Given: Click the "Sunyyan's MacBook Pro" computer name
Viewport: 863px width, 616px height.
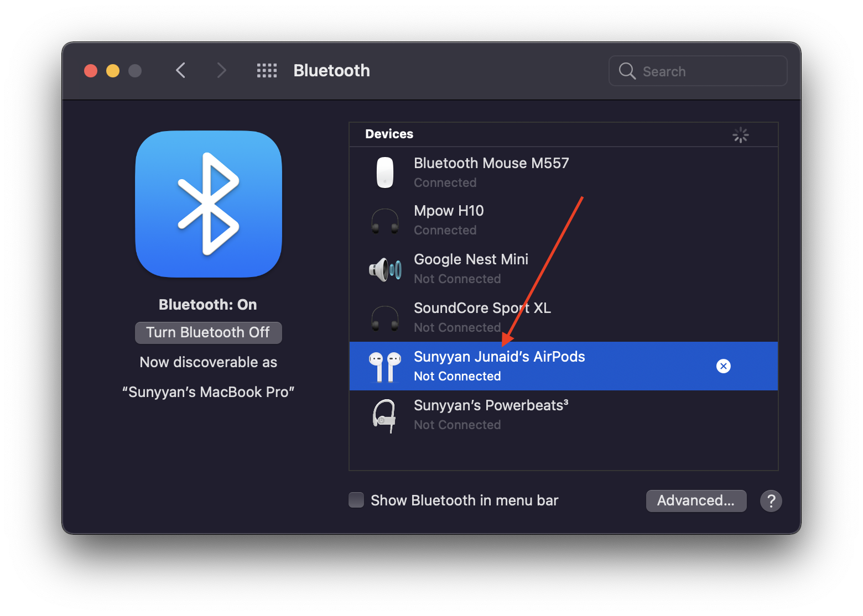Looking at the screenshot, I should click(209, 392).
